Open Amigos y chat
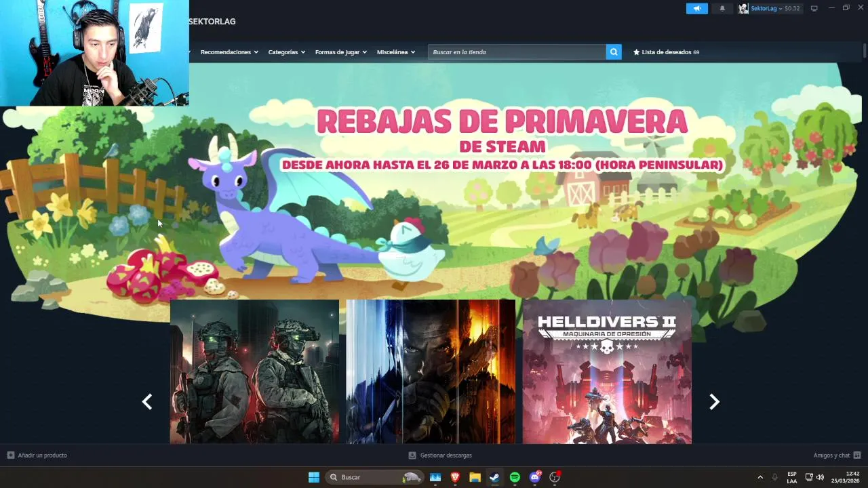868x488 pixels. 831,455
